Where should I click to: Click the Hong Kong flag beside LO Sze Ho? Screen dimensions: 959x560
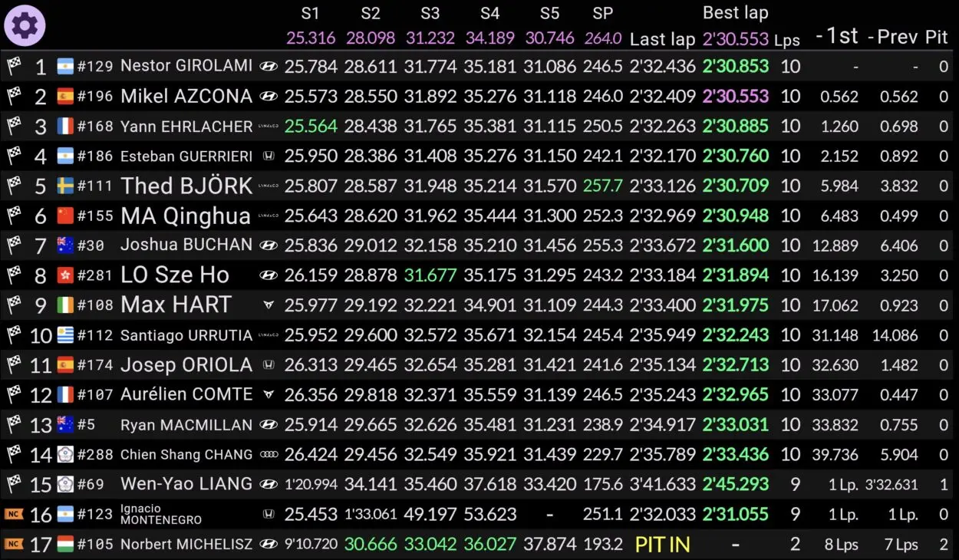coord(66,275)
